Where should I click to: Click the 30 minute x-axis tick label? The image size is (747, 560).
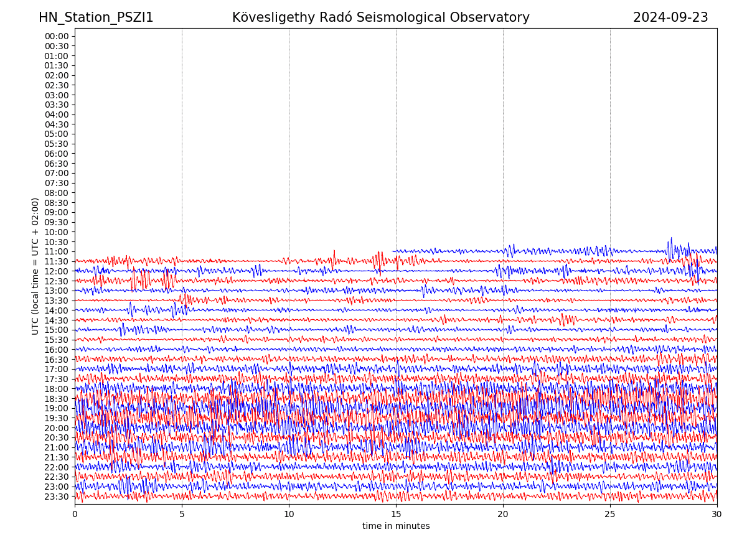[717, 514]
